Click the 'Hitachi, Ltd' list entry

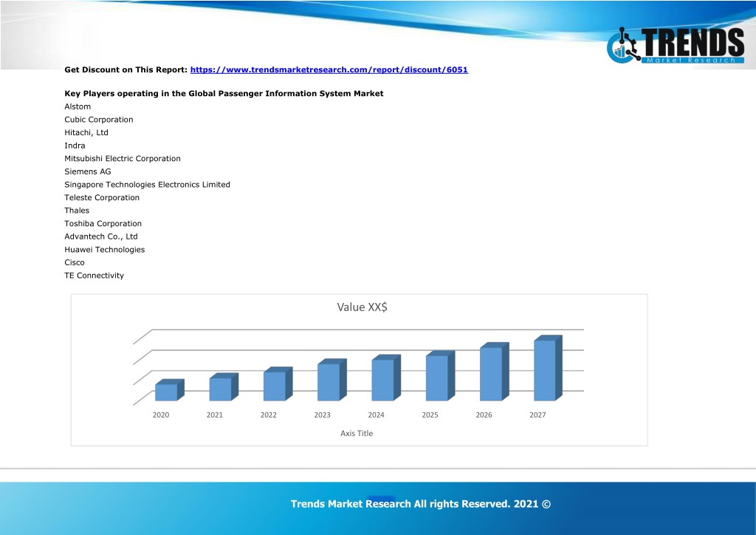(86, 133)
